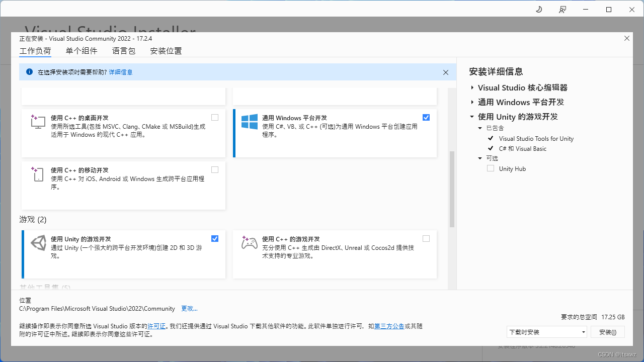Click the feedback icon in title bar

562,10
